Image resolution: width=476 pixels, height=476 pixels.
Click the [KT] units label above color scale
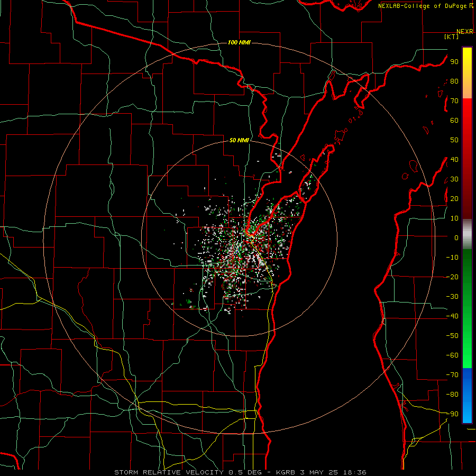tap(452, 36)
